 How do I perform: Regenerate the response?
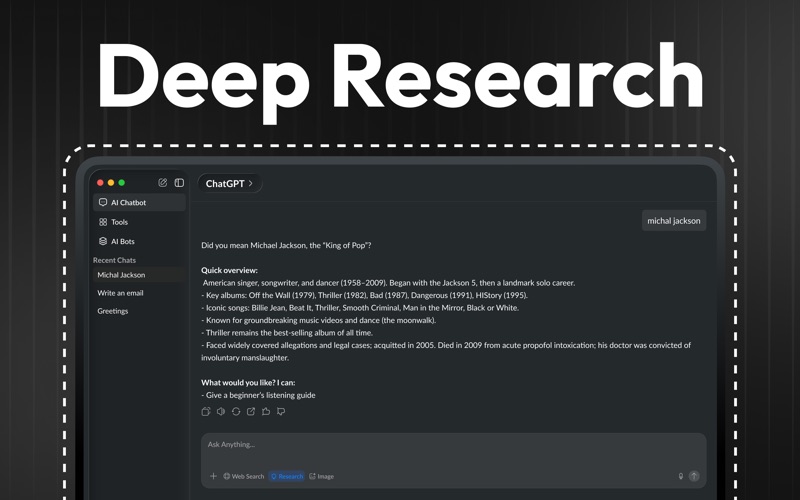coord(236,411)
